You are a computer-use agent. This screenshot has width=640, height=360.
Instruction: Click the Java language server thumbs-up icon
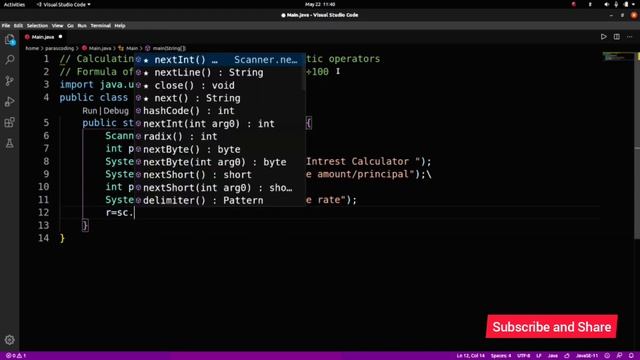pos(567,356)
